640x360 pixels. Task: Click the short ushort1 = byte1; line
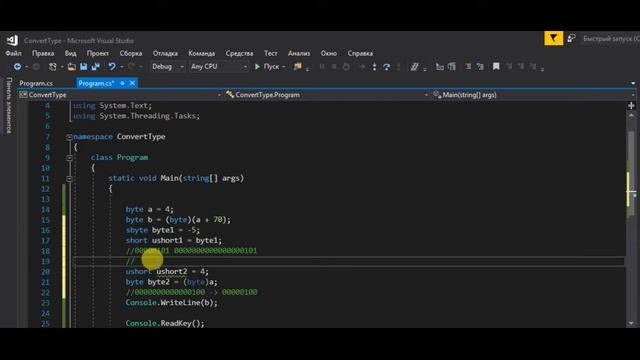click(x=174, y=240)
